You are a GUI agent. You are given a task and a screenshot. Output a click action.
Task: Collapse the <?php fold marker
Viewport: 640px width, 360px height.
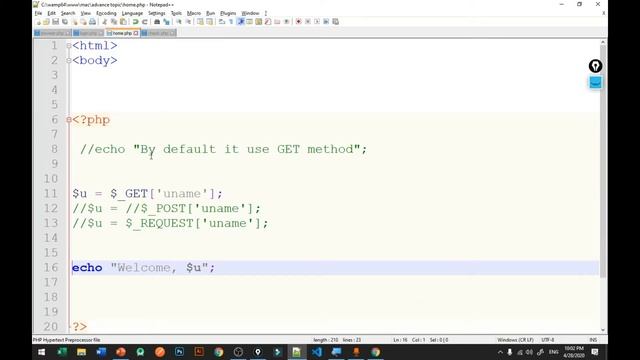(69, 120)
